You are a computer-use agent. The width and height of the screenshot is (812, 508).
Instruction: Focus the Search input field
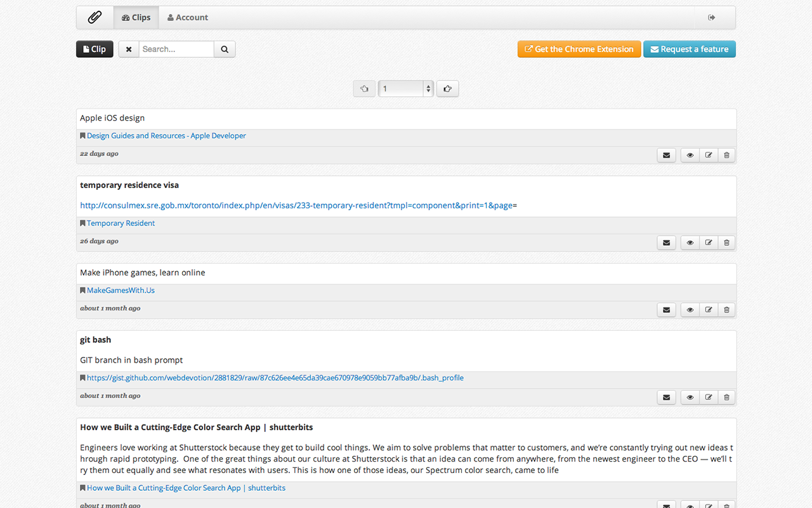[176, 50]
